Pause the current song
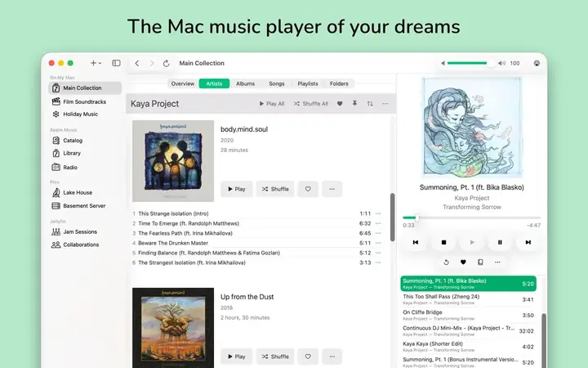 tap(500, 242)
